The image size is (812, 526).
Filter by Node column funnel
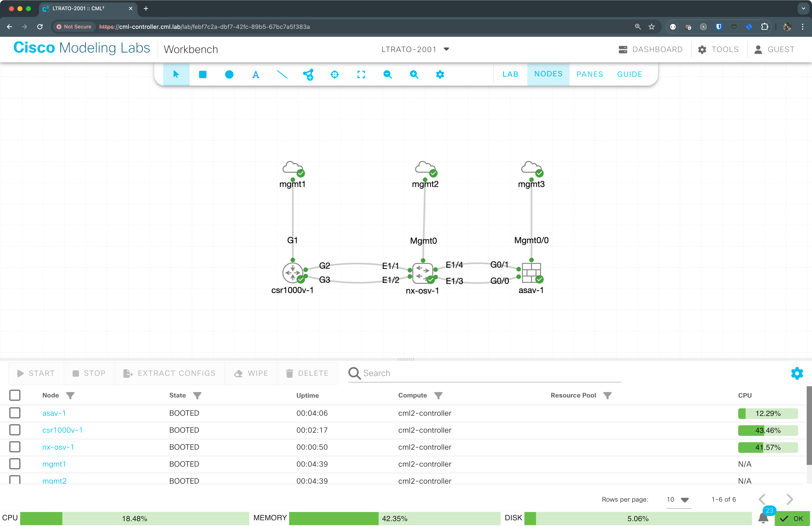[70, 395]
